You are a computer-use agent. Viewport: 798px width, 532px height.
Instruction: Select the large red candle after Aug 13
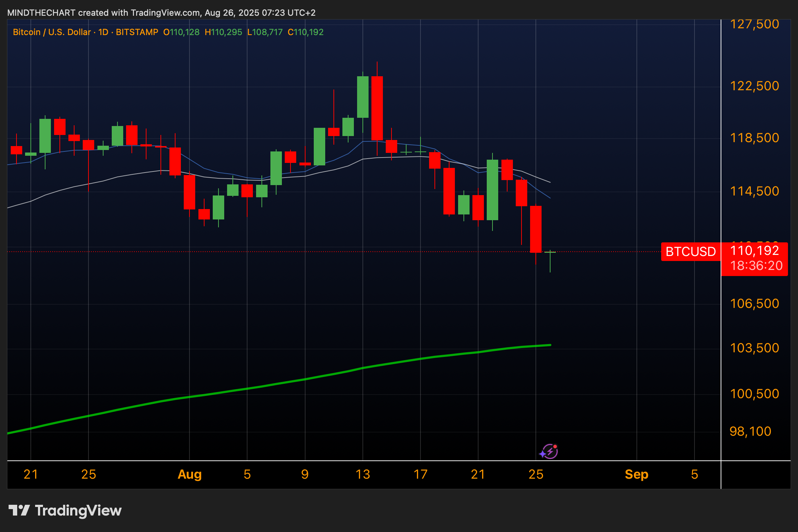click(x=377, y=107)
